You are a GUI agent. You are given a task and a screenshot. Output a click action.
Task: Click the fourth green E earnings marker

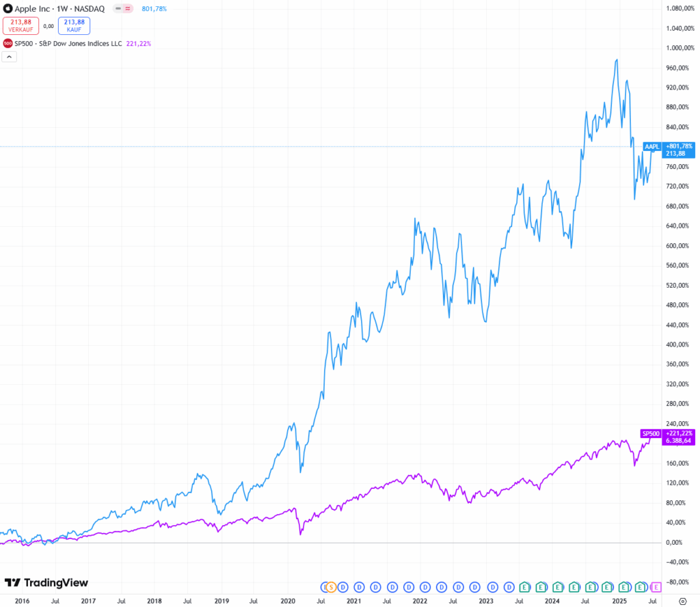(x=574, y=587)
